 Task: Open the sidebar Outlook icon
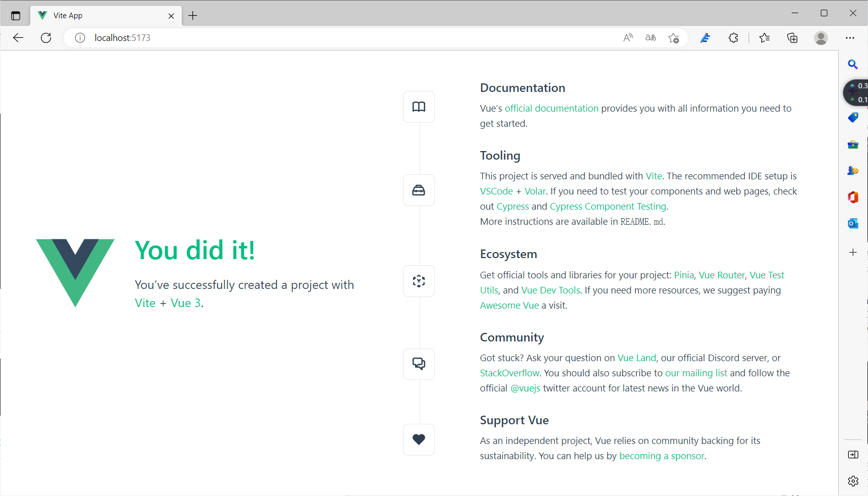click(x=853, y=223)
